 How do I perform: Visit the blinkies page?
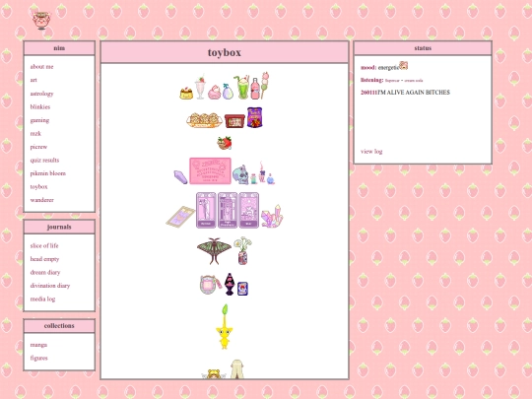pyautogui.click(x=40, y=106)
